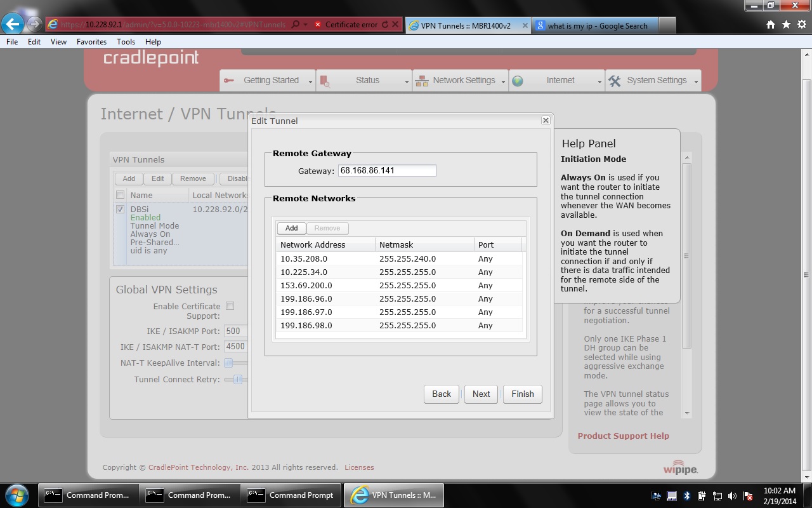This screenshot has width=812, height=508.
Task: Close the Edit Tunnel dialog with X
Action: click(545, 120)
